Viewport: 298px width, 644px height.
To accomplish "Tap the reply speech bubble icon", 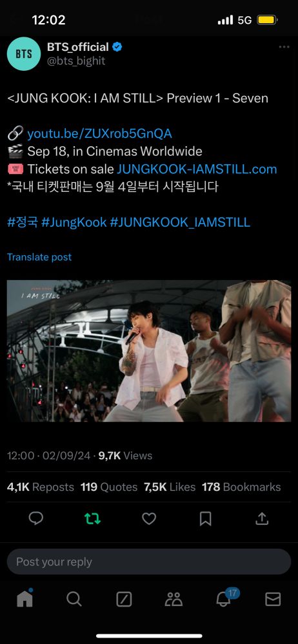I will click(x=36, y=518).
